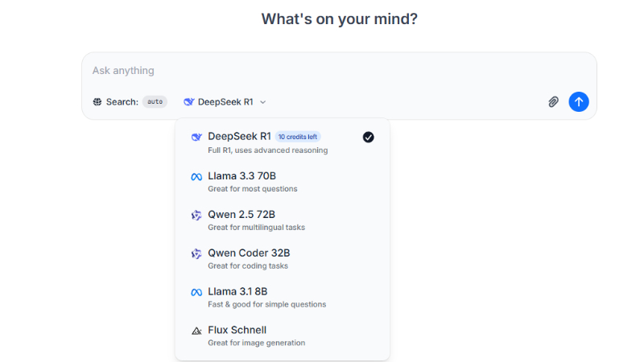Screen dimensions: 644x362
Task: Click the globe icon next to Search
Action: click(97, 102)
